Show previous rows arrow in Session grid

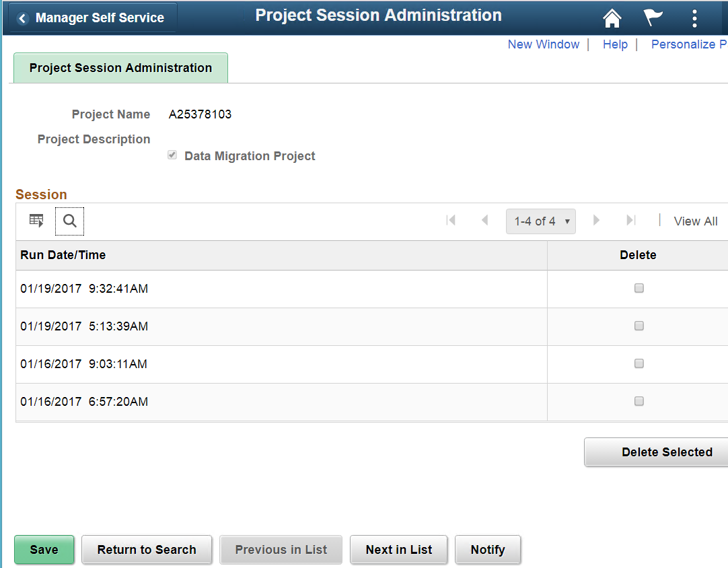[x=484, y=221]
